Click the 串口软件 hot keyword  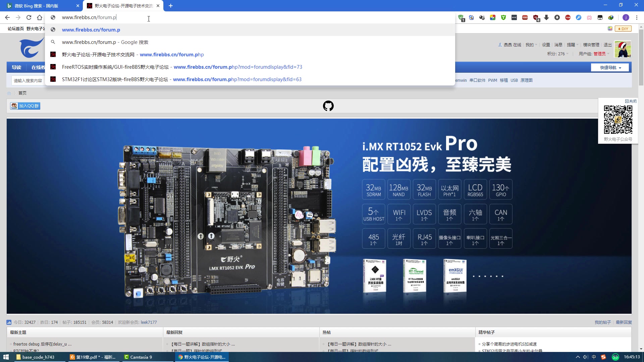[477, 80]
